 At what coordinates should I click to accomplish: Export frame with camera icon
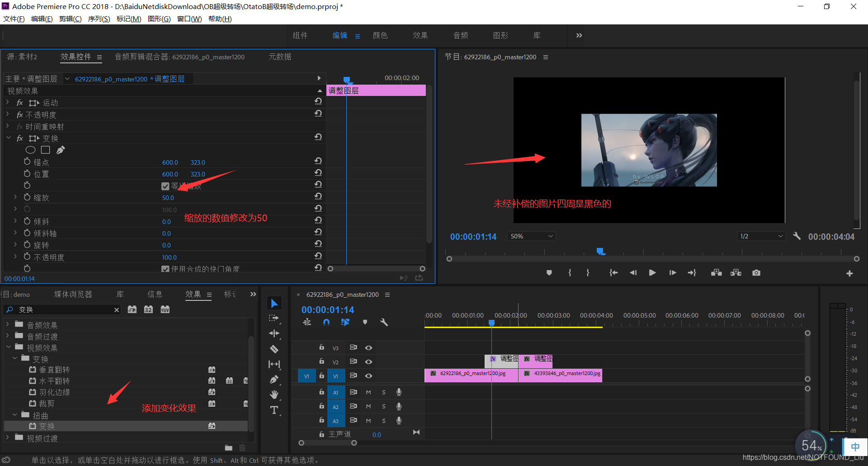[756, 273]
